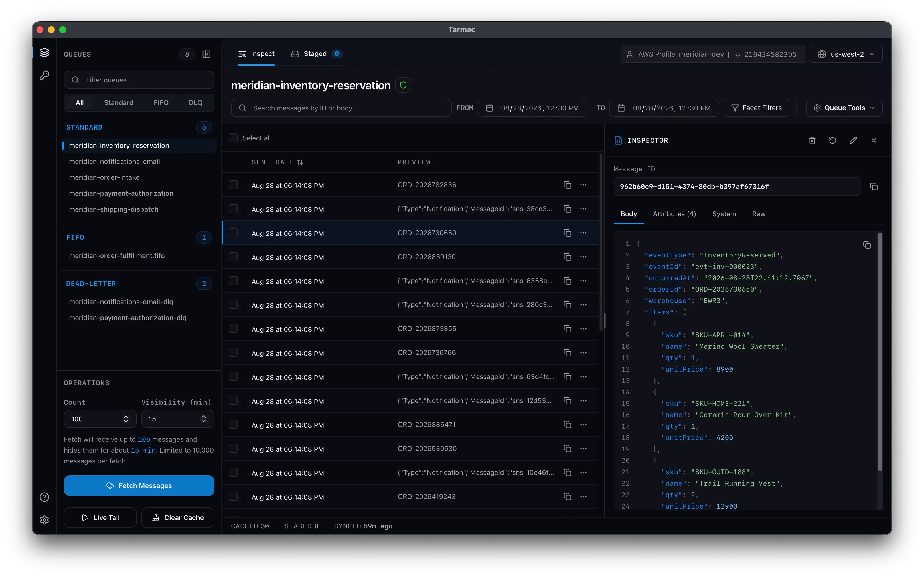Switch to the Raw tab
Viewport: 924px width, 577px height.
(759, 214)
